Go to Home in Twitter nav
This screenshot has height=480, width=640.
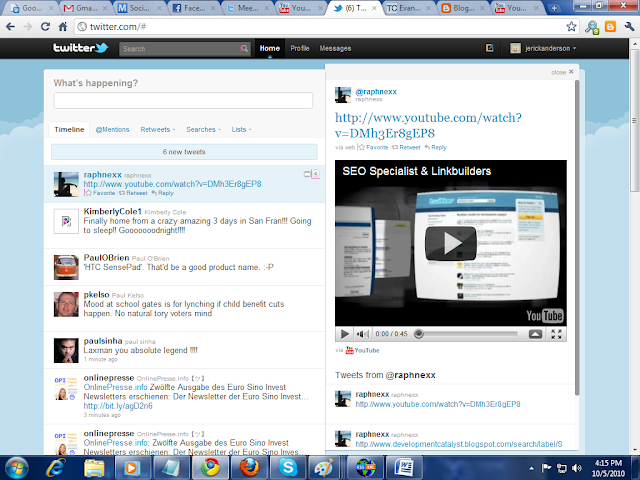[270, 48]
